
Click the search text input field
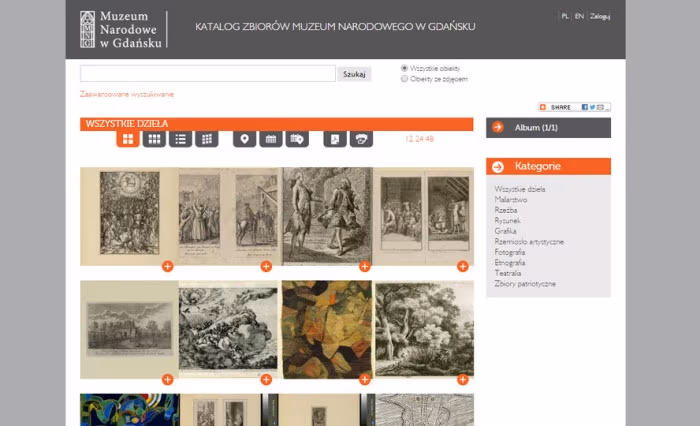208,74
